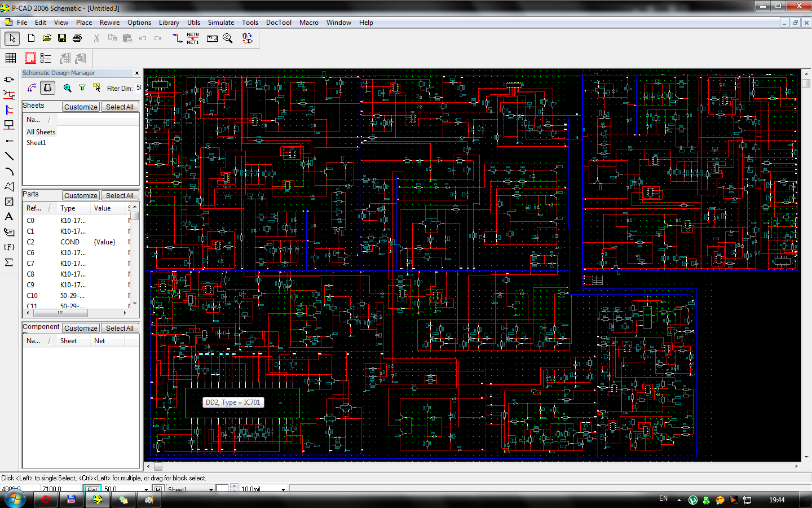Open the DocTool menu

point(279,23)
